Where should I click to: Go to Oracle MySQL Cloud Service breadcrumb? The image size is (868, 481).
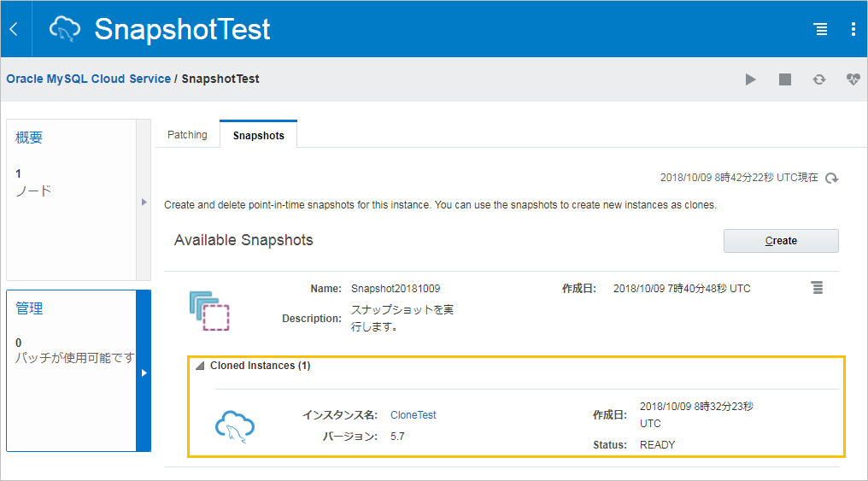tap(89, 79)
